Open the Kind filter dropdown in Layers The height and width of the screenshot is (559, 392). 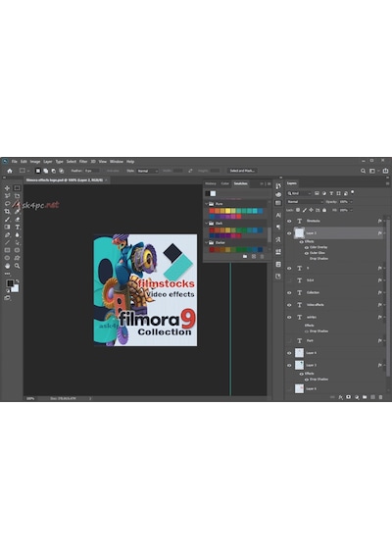tap(300, 193)
